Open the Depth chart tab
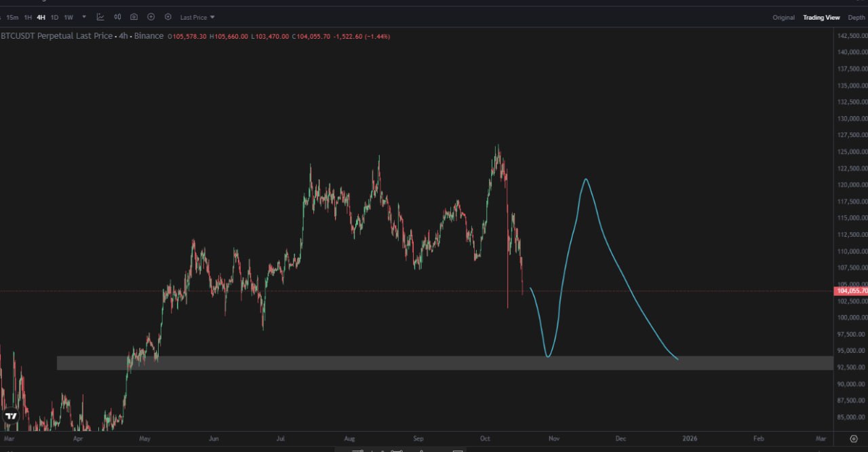868x452 pixels. [856, 18]
